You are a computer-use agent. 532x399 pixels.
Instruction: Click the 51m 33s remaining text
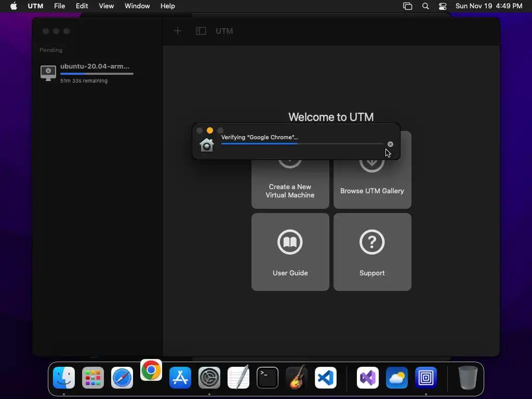tap(84, 81)
